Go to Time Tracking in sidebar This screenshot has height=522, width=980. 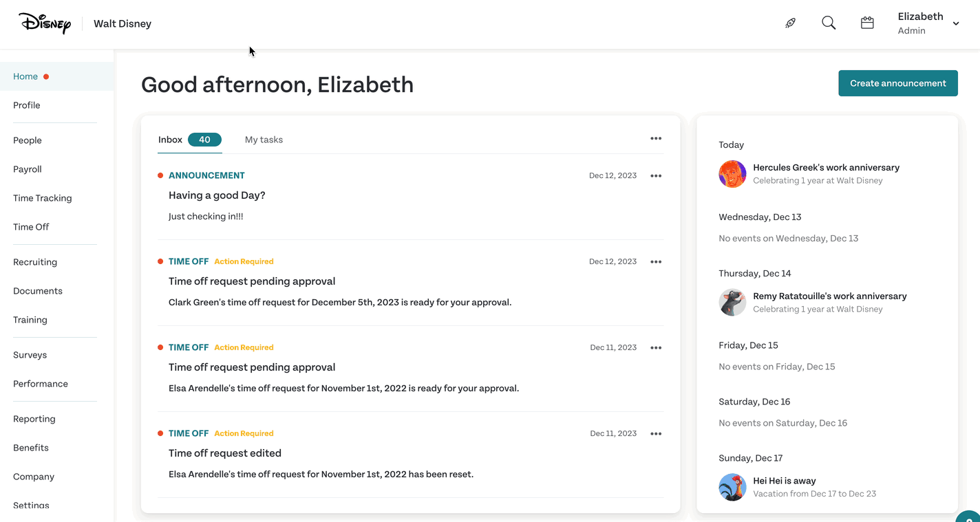(42, 198)
